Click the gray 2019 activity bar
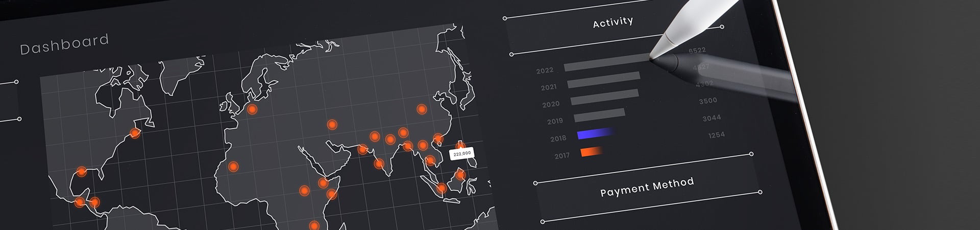 599,115
